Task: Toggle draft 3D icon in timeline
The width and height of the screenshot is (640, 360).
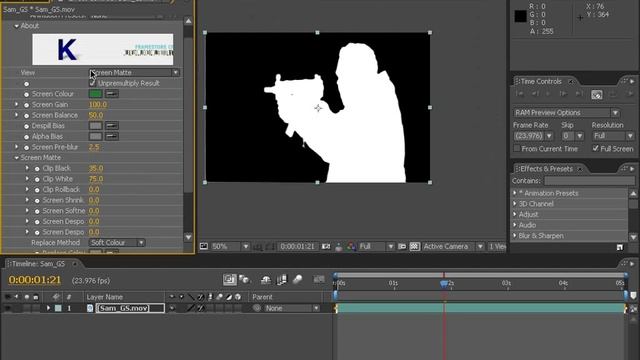Action: pyautogui.click(x=244, y=280)
